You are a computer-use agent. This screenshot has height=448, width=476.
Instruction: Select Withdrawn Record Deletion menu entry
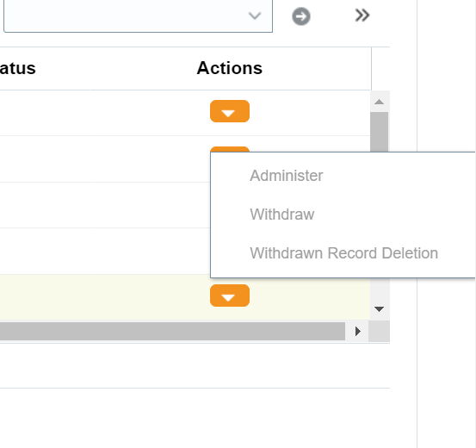coord(343,253)
